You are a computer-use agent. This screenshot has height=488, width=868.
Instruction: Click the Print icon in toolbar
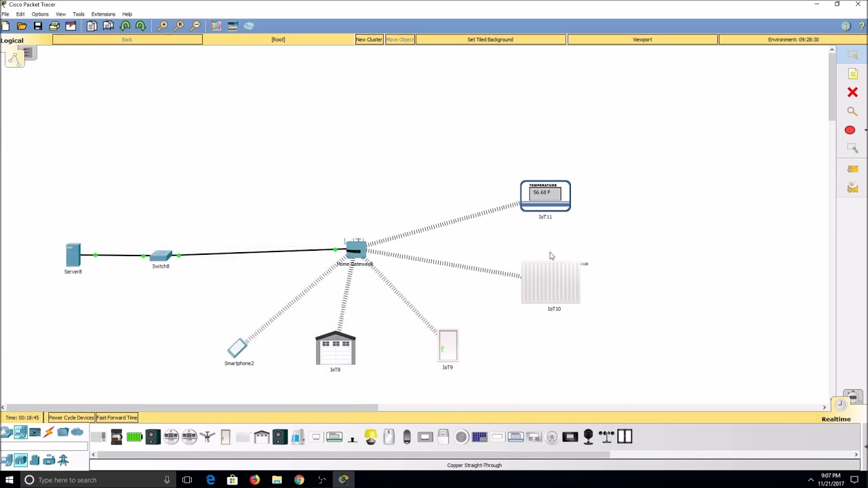coord(54,26)
